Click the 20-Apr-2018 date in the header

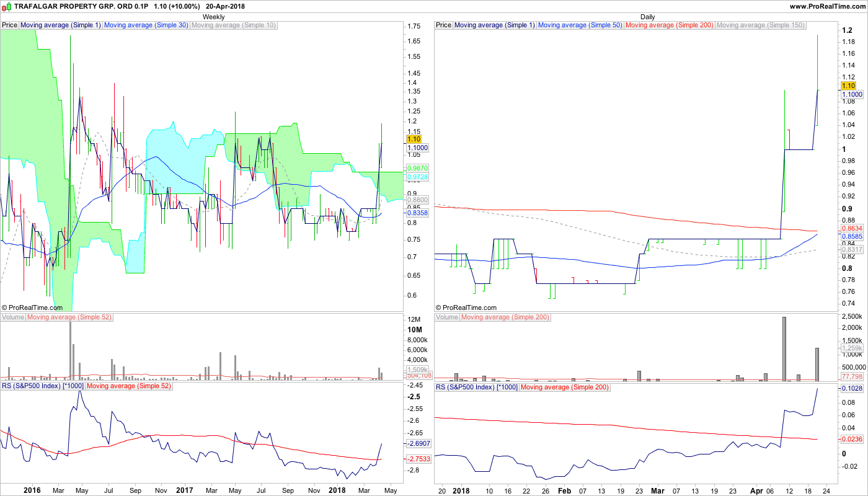225,6
